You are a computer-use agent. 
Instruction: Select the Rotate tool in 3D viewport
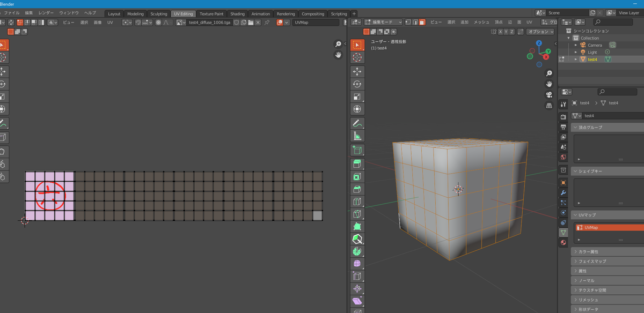(x=357, y=84)
